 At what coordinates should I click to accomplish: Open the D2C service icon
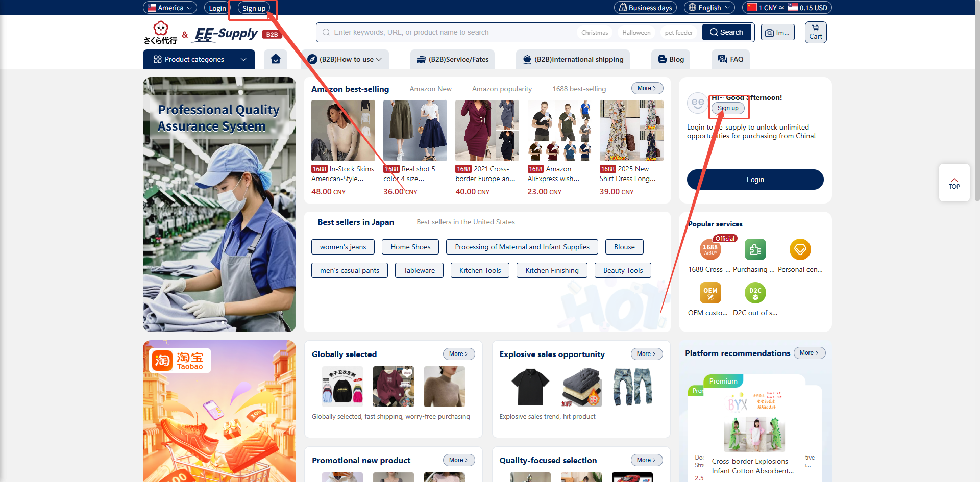point(755,293)
